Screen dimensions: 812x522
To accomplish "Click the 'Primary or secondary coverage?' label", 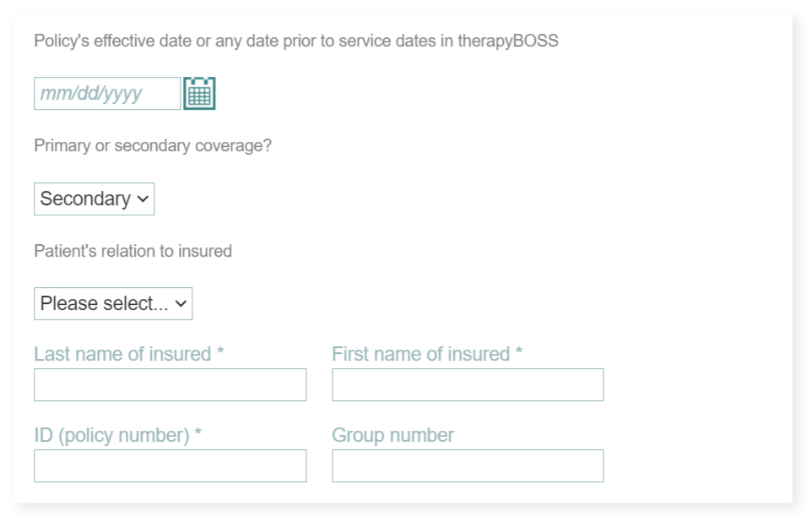I will pos(153,146).
